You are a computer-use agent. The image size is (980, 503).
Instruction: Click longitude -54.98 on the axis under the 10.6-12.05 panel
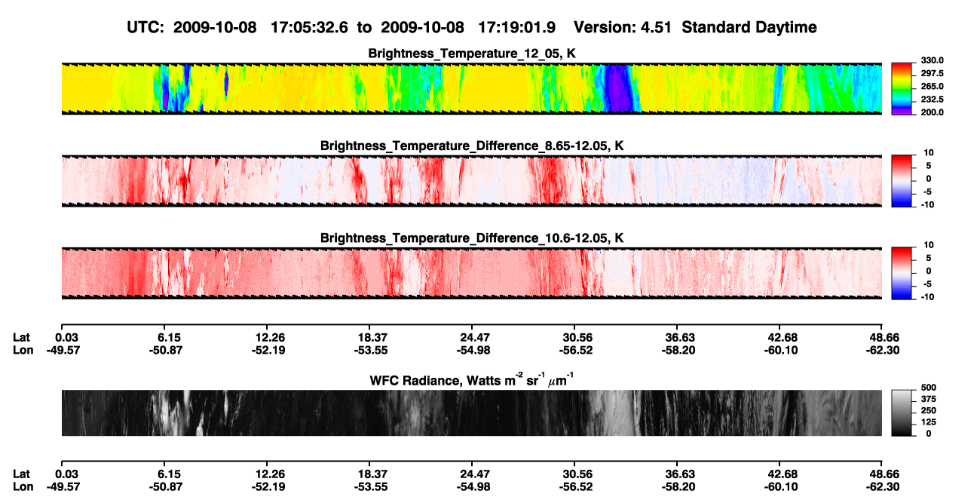tap(471, 349)
